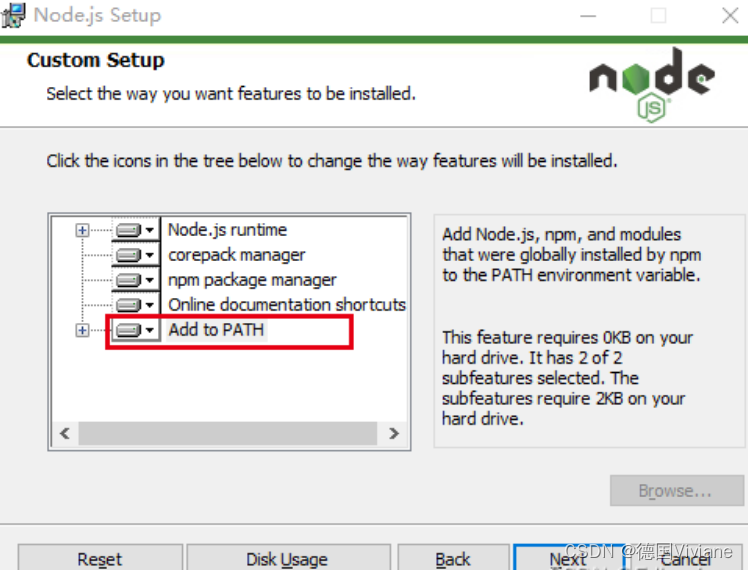The height and width of the screenshot is (570, 748).
Task: Click the feature tree's right scroll arrow
Action: coord(394,434)
